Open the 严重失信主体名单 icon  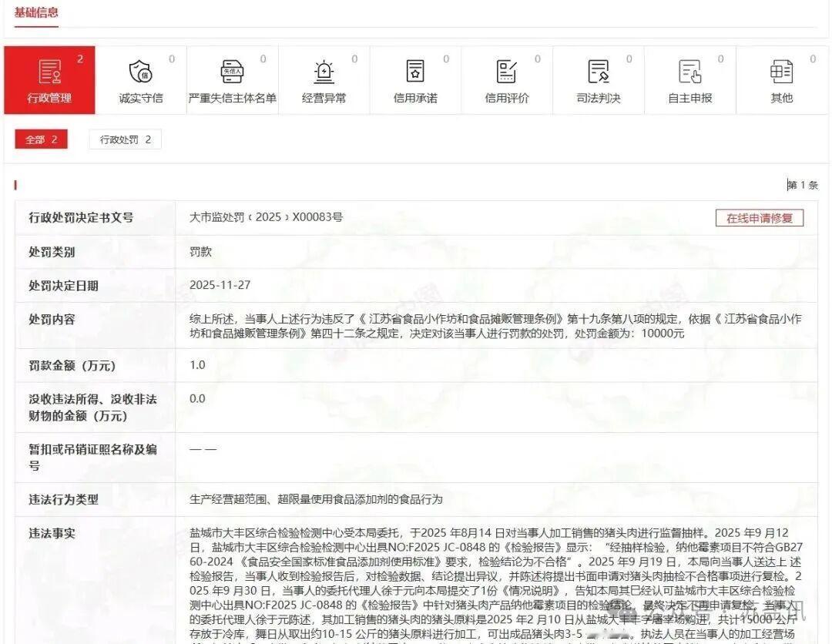pyautogui.click(x=233, y=73)
